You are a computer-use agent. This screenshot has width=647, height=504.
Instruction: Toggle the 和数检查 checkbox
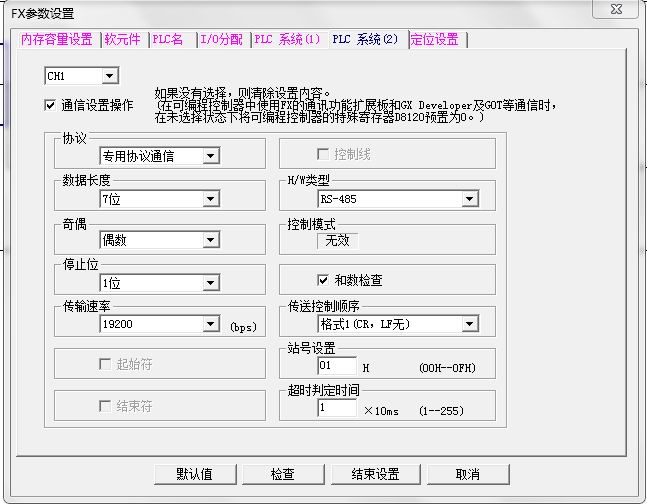tap(323, 281)
